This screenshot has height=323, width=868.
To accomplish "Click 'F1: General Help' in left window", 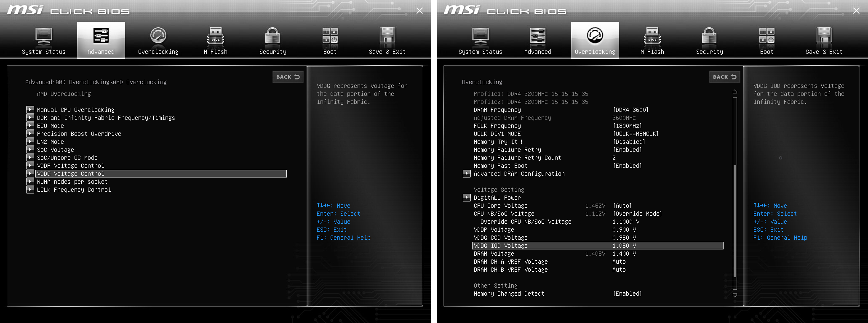I will (344, 238).
